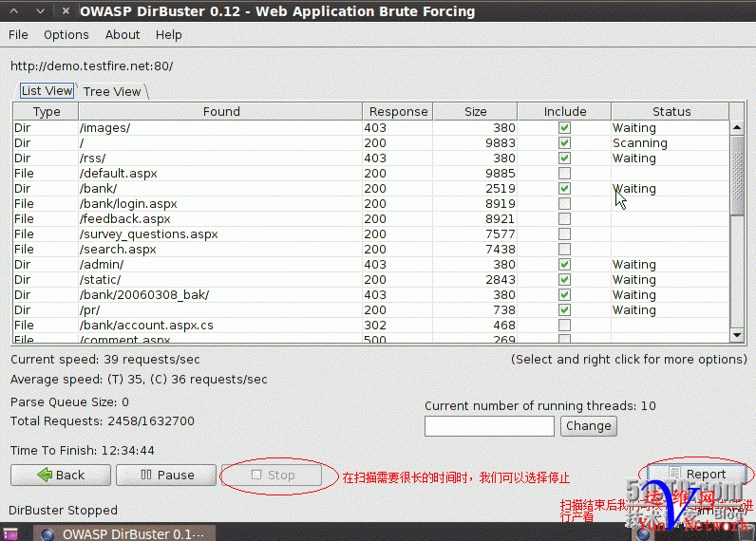This screenshot has width=756, height=541.
Task: Open the Help menu
Action: (169, 35)
